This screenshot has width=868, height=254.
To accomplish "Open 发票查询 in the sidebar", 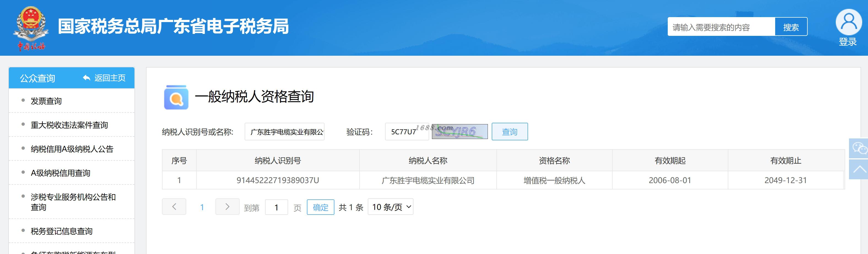I will 46,101.
